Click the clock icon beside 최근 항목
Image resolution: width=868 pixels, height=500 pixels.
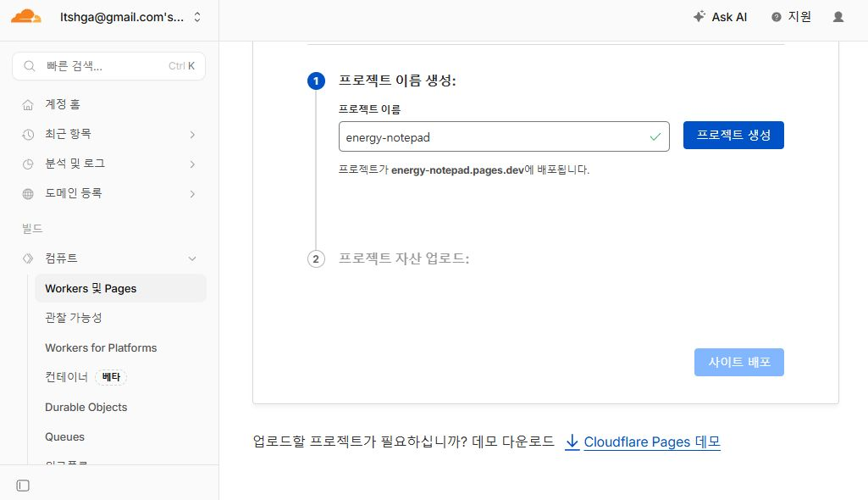(28, 134)
